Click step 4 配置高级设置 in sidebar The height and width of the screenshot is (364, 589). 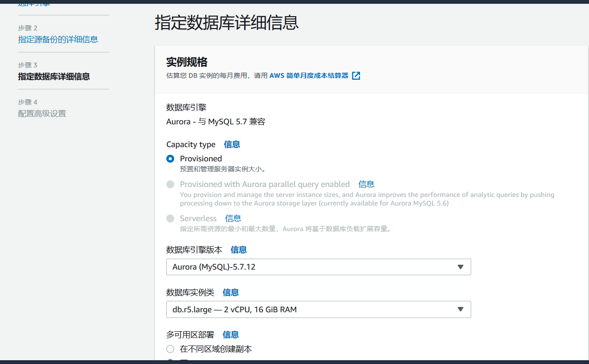tap(42, 113)
